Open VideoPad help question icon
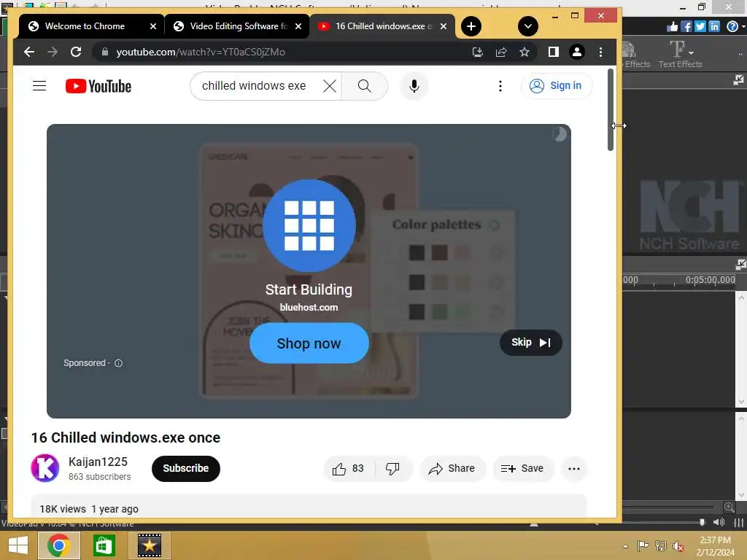This screenshot has height=560, width=747. (732, 27)
